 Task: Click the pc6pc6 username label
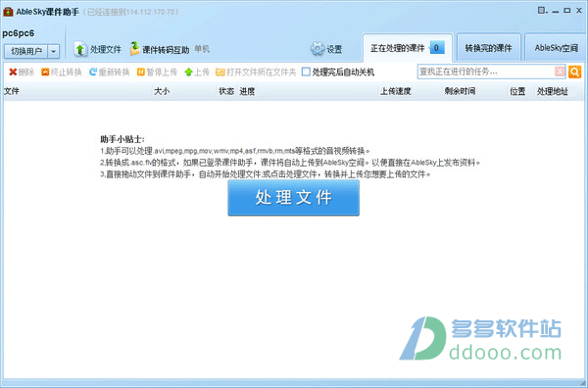pos(19,33)
